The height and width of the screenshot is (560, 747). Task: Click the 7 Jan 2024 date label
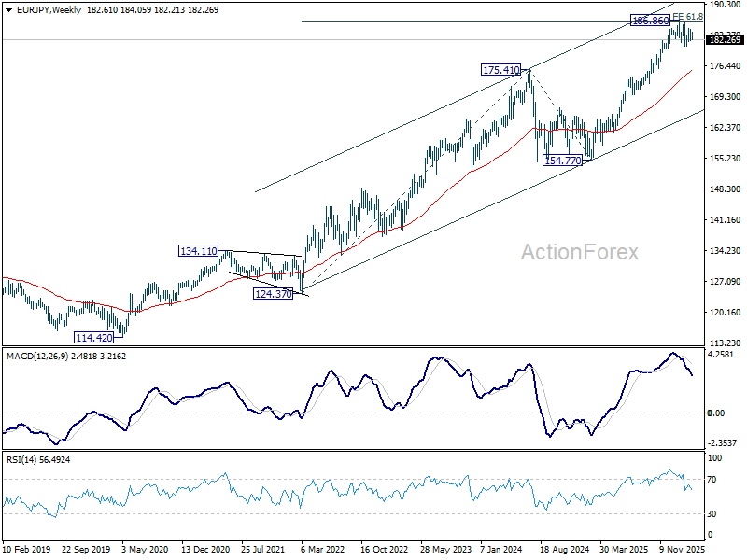tap(501, 550)
